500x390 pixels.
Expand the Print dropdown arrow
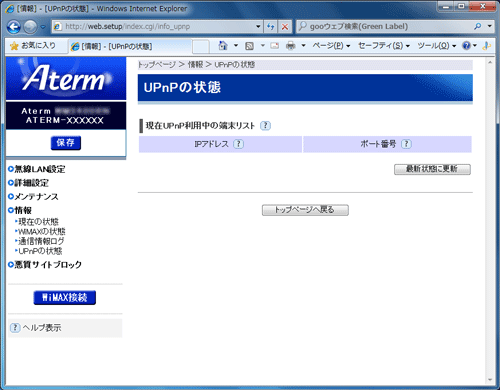tap(303, 46)
